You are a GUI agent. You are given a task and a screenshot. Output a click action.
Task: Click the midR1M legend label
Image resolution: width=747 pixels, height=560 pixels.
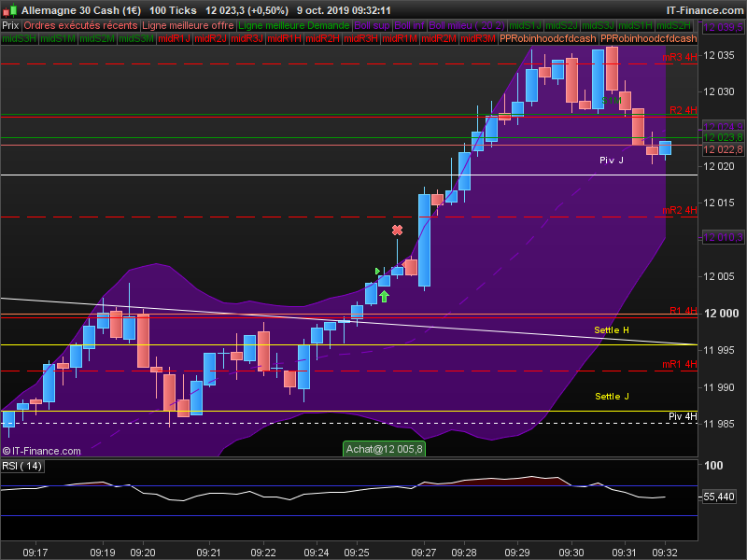[x=400, y=38]
